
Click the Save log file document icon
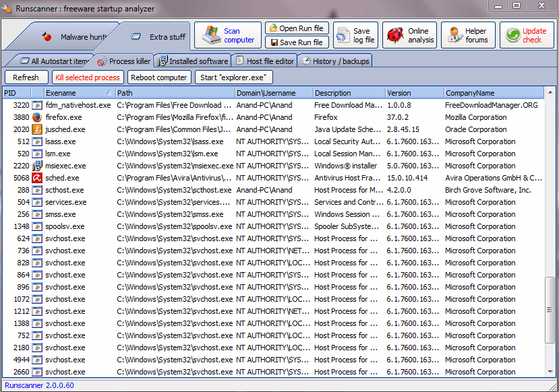(x=343, y=35)
